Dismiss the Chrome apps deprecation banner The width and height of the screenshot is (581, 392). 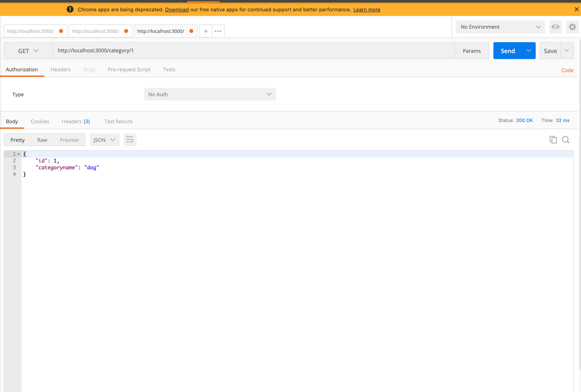(x=576, y=9)
